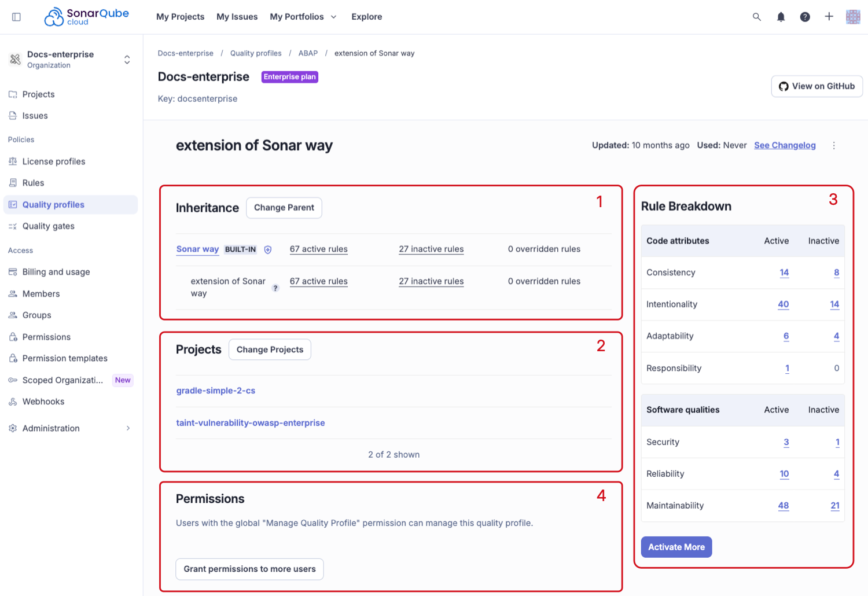
Task: Open the gradle-simple-2-cs project link
Action: [x=216, y=391]
